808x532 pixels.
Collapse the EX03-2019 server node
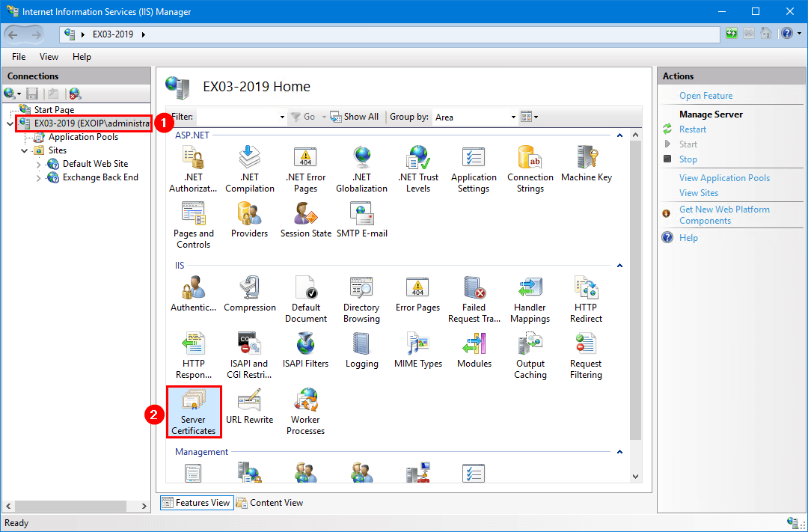(x=10, y=123)
